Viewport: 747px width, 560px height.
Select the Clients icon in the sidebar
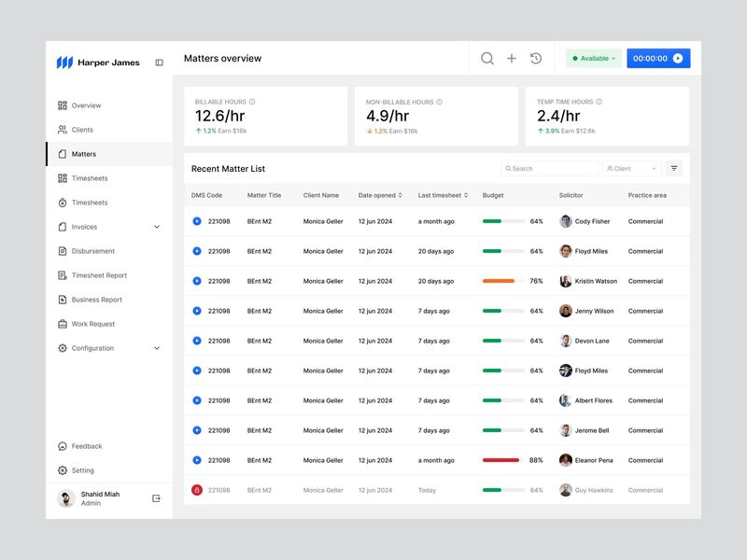coord(61,130)
